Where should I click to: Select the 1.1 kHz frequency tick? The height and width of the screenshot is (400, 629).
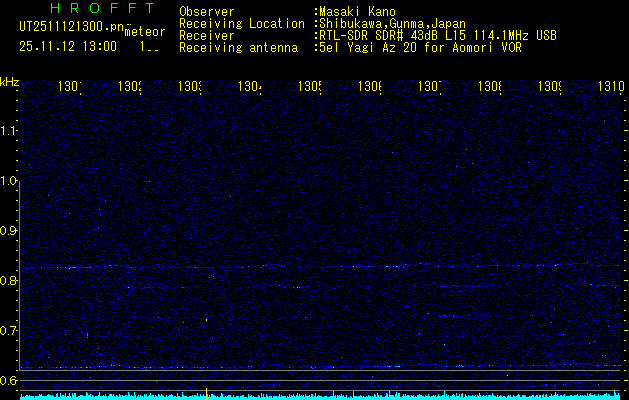(9, 131)
